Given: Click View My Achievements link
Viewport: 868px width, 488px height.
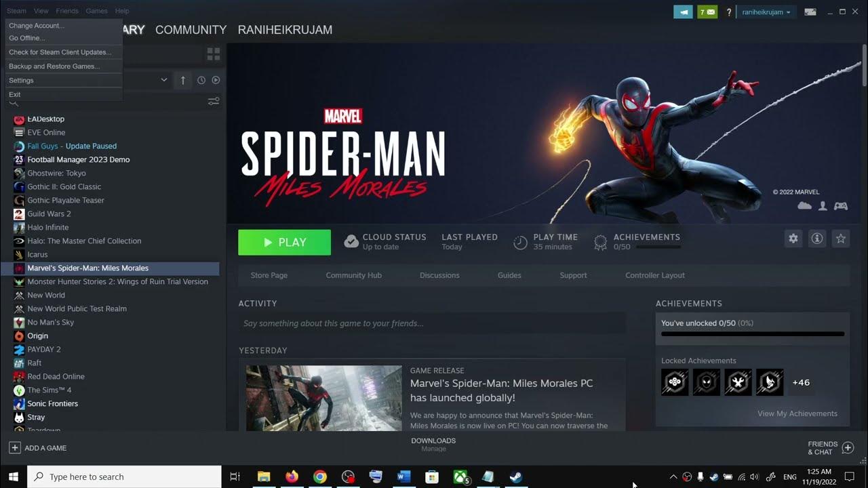Looking at the screenshot, I should tap(797, 413).
